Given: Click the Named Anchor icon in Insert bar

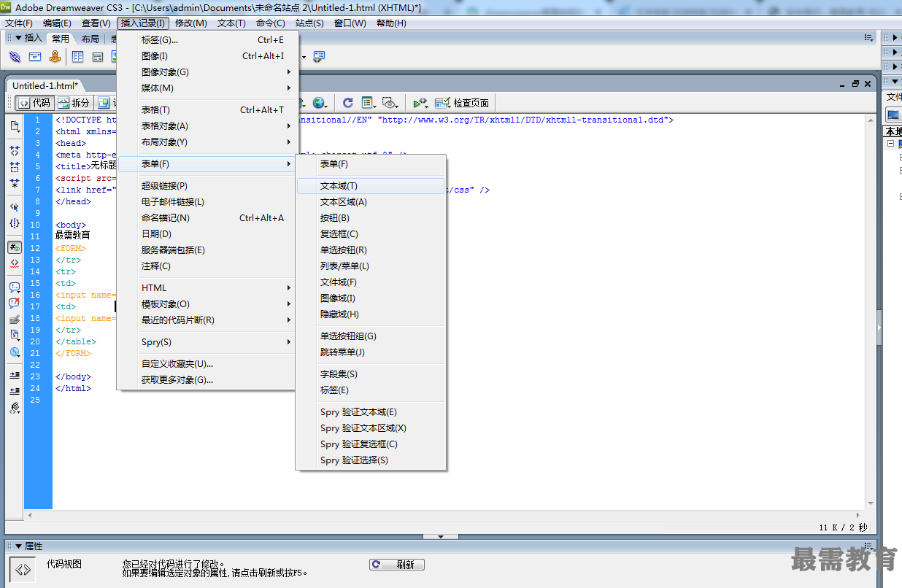Looking at the screenshot, I should pos(55,57).
